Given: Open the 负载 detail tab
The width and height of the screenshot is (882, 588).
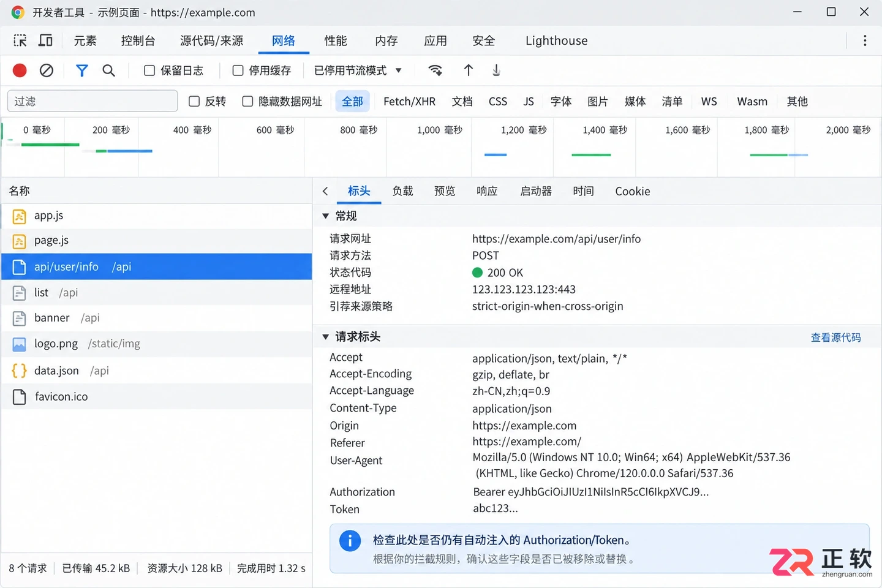Looking at the screenshot, I should [402, 191].
